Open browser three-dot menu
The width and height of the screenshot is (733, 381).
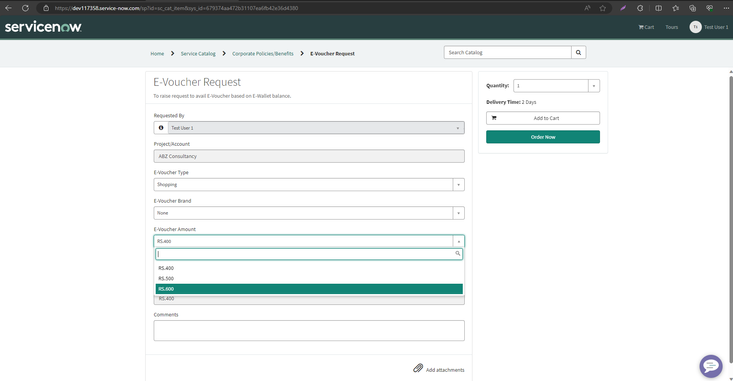(726, 8)
